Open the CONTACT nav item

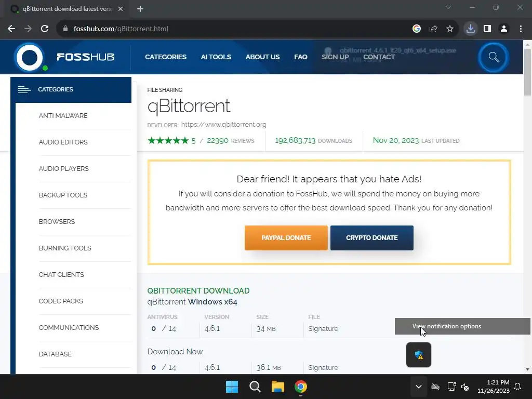(x=379, y=57)
